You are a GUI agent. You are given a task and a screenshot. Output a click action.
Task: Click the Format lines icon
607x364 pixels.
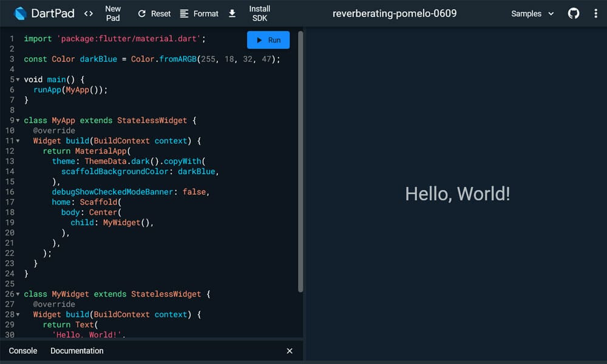pos(185,13)
